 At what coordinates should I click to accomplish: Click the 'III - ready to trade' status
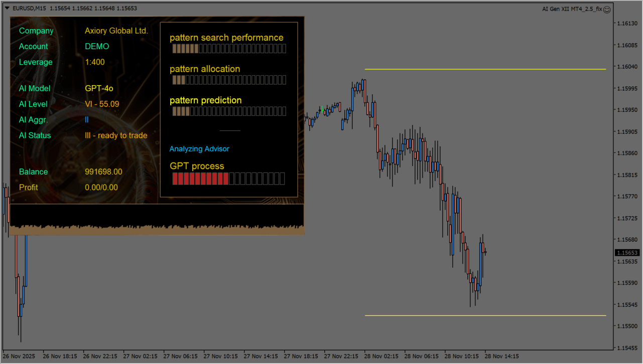[116, 135]
